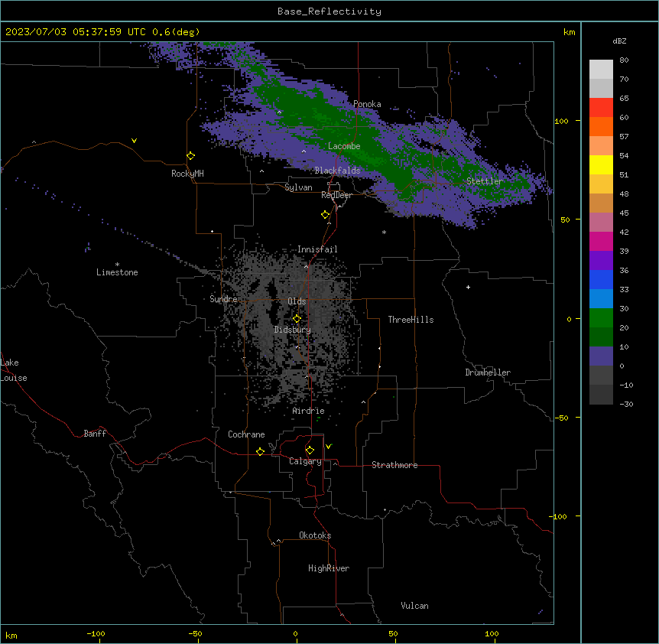Click the Banff town label
The width and height of the screenshot is (659, 644).
95,434
